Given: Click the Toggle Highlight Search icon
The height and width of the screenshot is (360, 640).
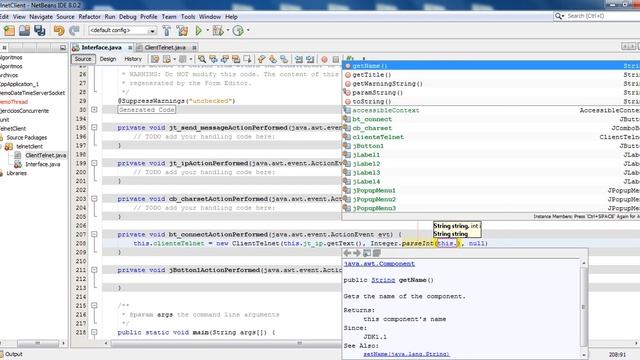Looking at the screenshot, I should 236,59.
